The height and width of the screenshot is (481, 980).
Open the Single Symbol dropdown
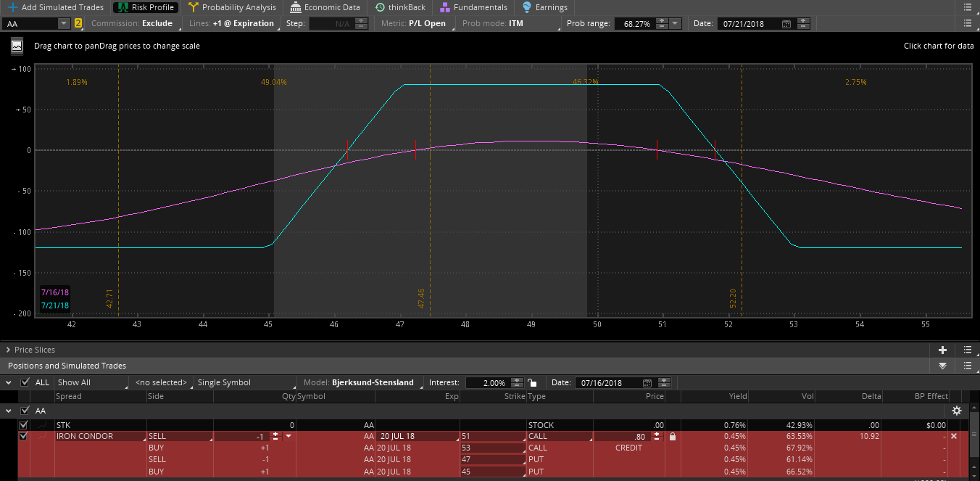pos(246,382)
